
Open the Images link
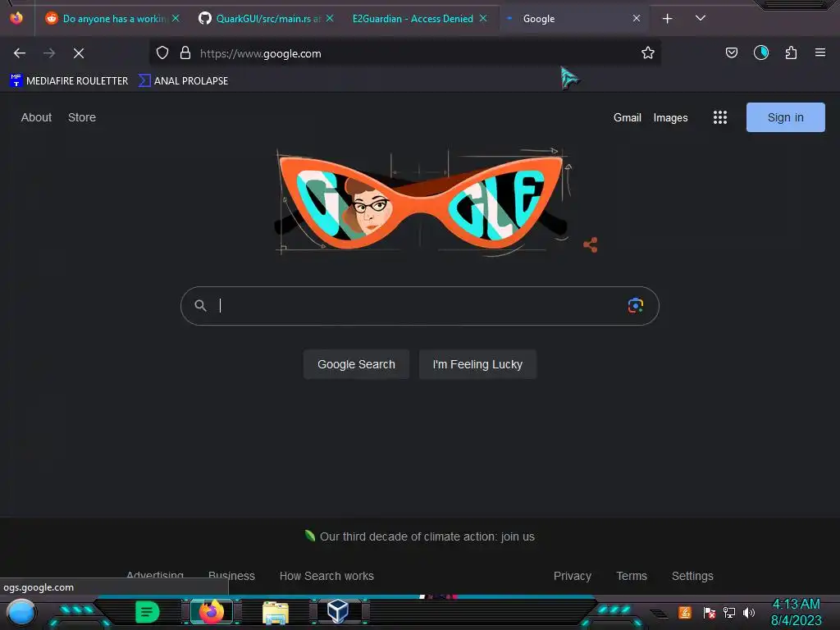(670, 118)
